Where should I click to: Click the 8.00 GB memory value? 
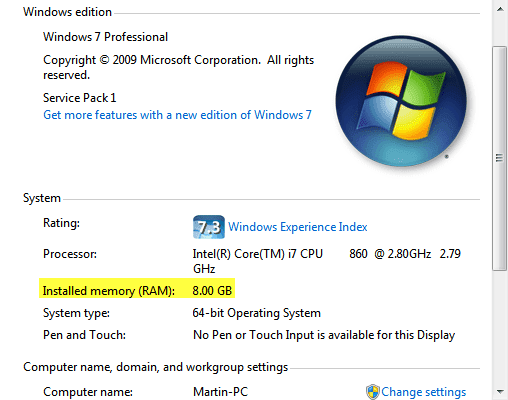click(x=212, y=291)
